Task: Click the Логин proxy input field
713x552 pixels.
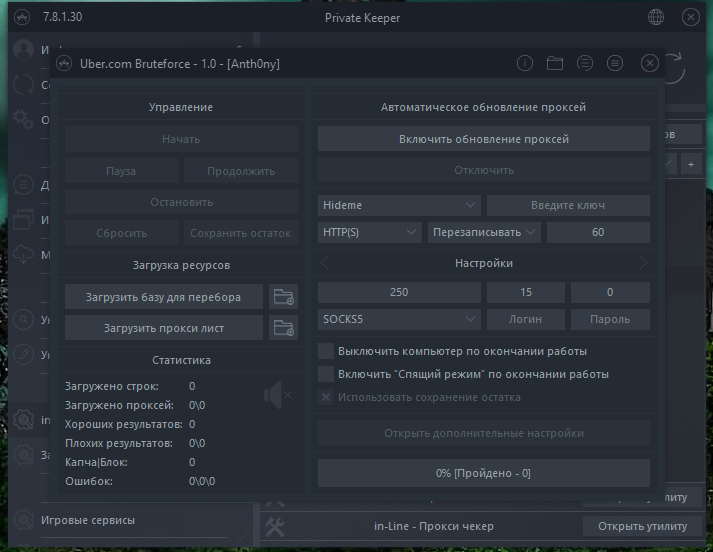Action: click(x=526, y=319)
